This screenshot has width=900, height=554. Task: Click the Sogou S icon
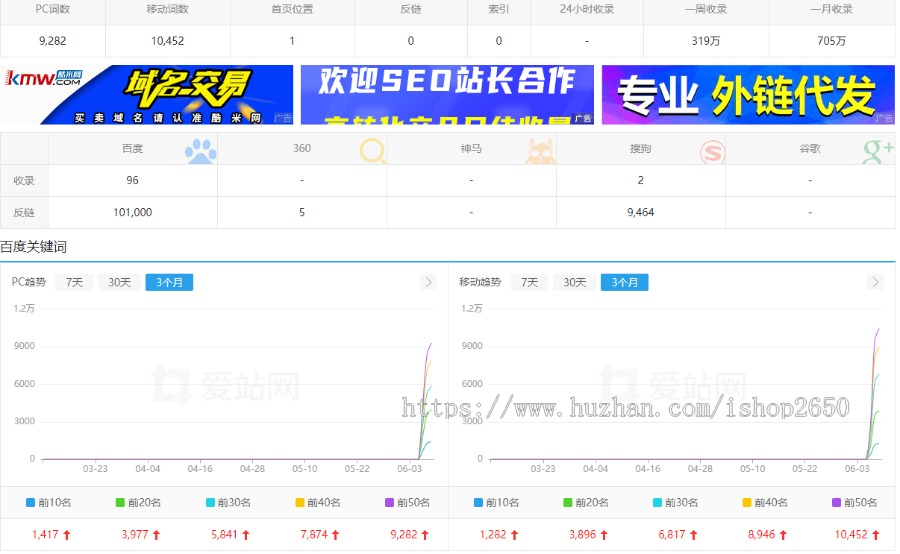(x=712, y=151)
